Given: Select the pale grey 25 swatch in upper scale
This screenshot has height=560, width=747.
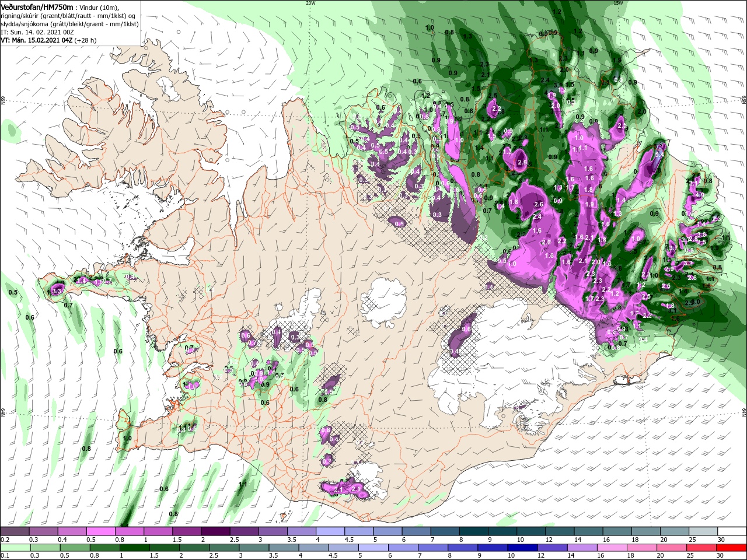Looking at the screenshot, I should [703, 531].
